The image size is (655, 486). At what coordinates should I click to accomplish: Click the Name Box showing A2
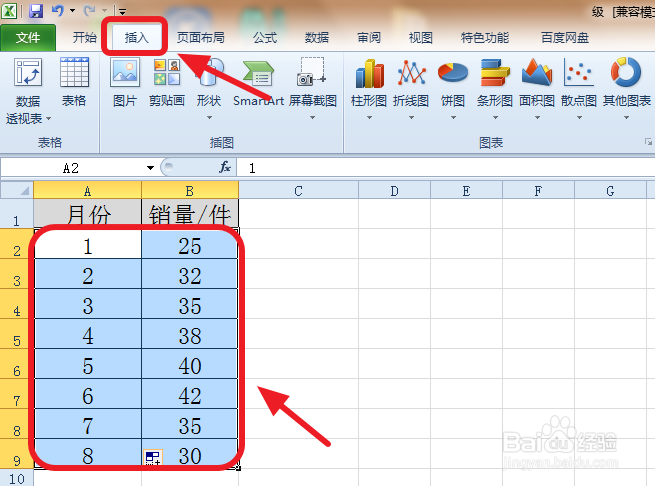71,168
